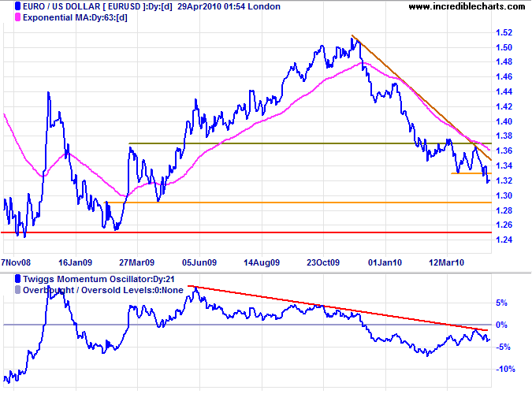Click the 1.26 price axis value
The height and width of the screenshot is (394, 532).
[x=504, y=225]
